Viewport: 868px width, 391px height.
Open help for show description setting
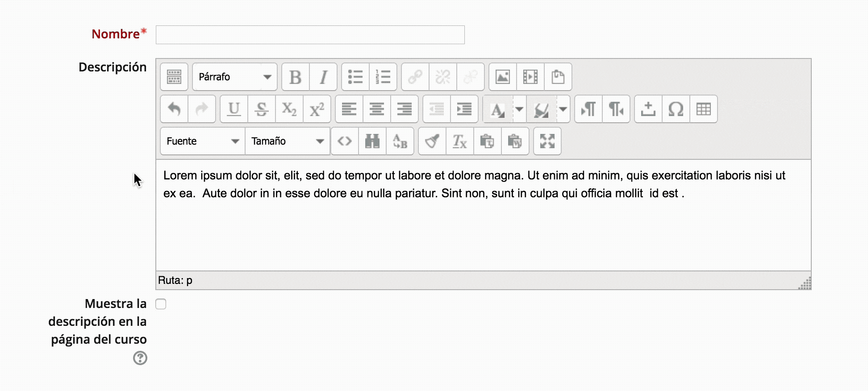[x=140, y=358]
